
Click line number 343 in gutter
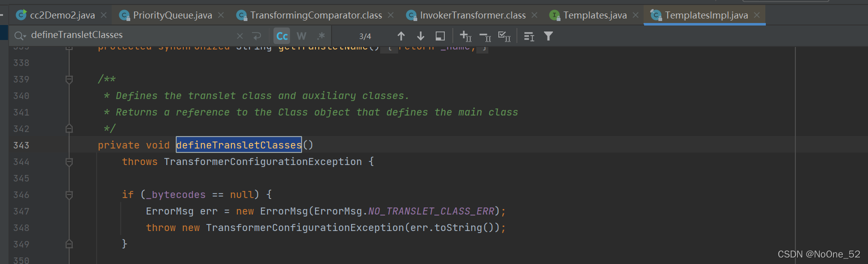click(21, 145)
